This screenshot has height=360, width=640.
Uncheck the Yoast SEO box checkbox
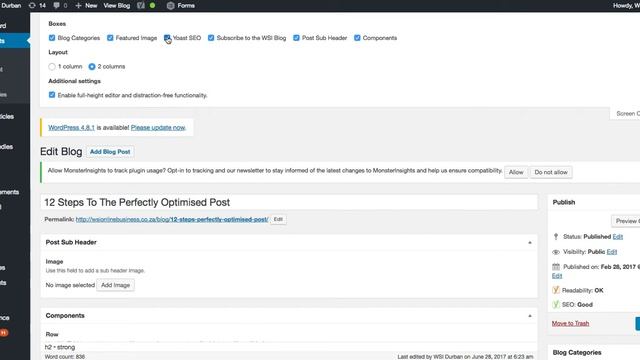(167, 38)
